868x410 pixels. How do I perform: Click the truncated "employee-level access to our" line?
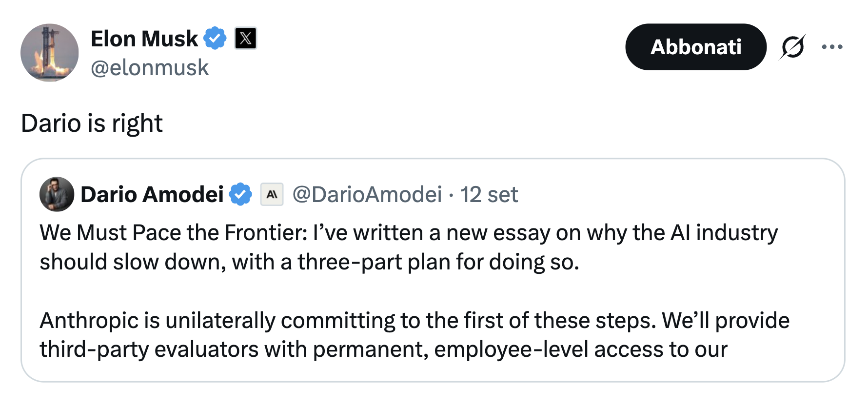pos(383,349)
